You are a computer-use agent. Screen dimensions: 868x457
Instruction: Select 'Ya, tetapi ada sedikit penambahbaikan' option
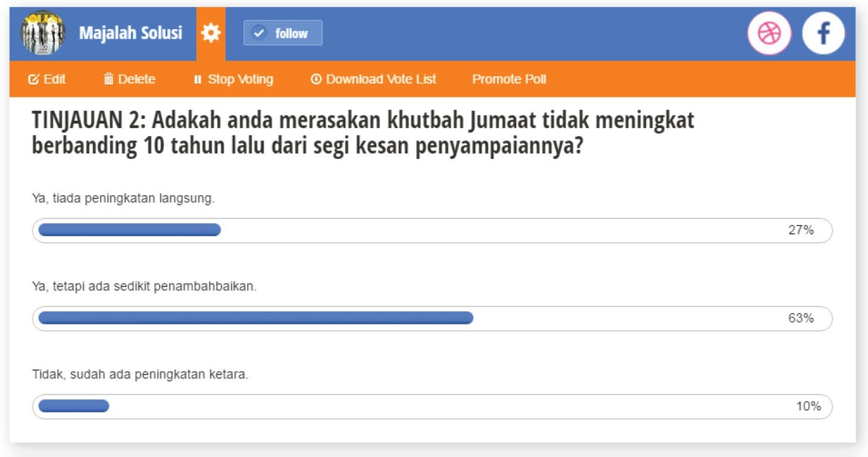pos(144,287)
